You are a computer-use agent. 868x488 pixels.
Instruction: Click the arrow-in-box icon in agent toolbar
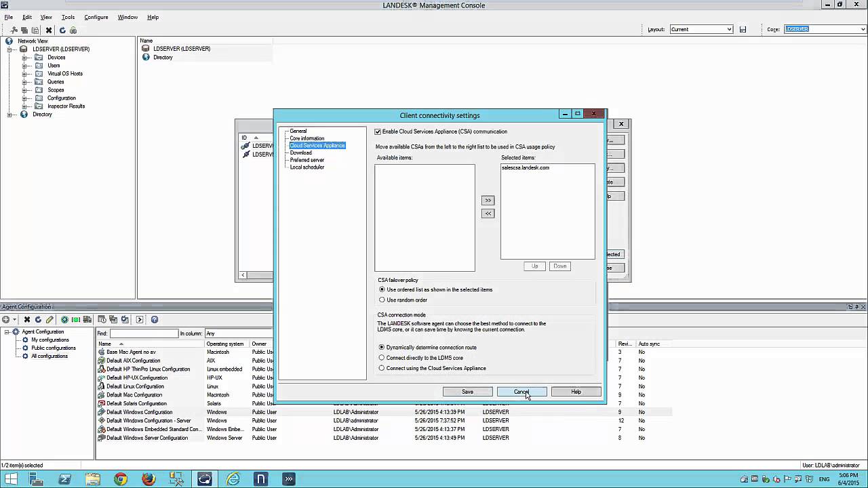pyautogui.click(x=140, y=319)
